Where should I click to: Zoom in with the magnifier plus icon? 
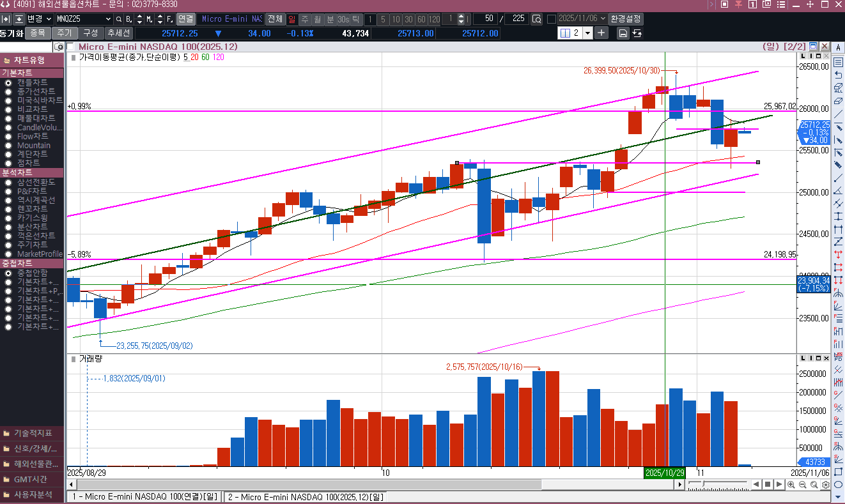point(791,485)
